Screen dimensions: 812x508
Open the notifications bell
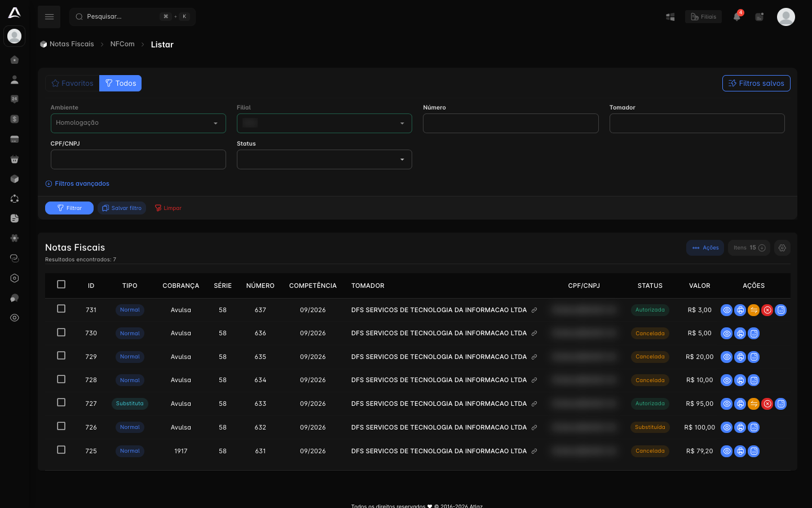coord(737,17)
